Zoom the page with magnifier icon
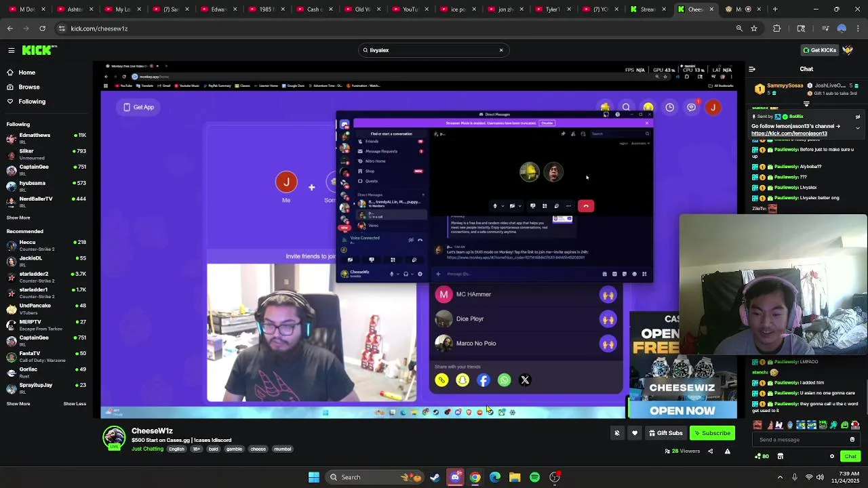 [x=739, y=28]
